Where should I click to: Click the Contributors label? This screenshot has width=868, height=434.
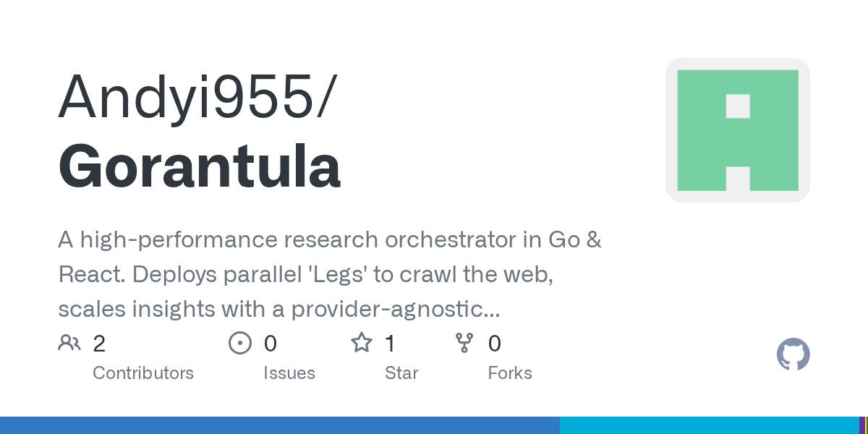click(x=143, y=373)
